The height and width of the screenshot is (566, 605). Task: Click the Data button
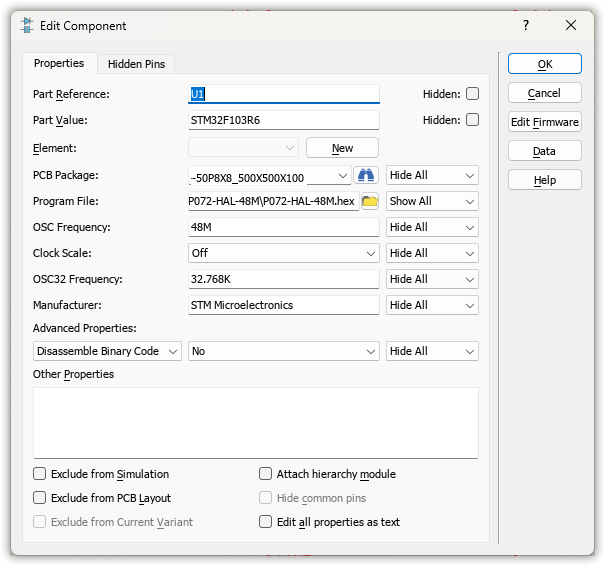(x=544, y=151)
